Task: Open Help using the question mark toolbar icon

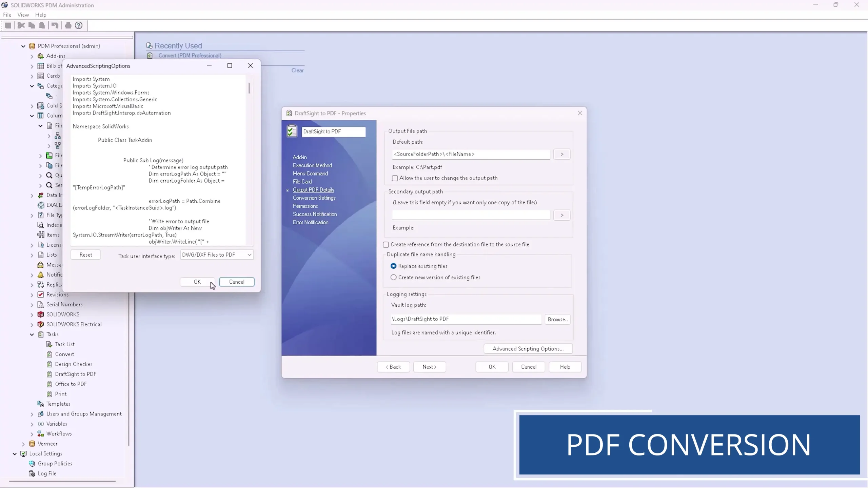Action: coord(79,25)
